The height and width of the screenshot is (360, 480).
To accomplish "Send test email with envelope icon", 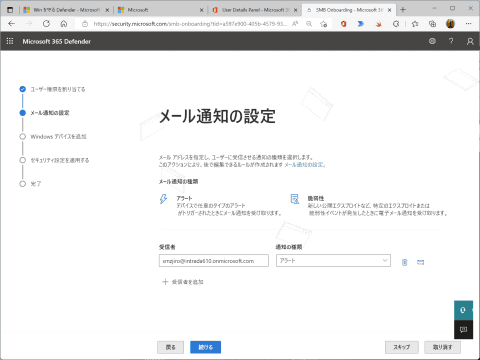I will (421, 262).
